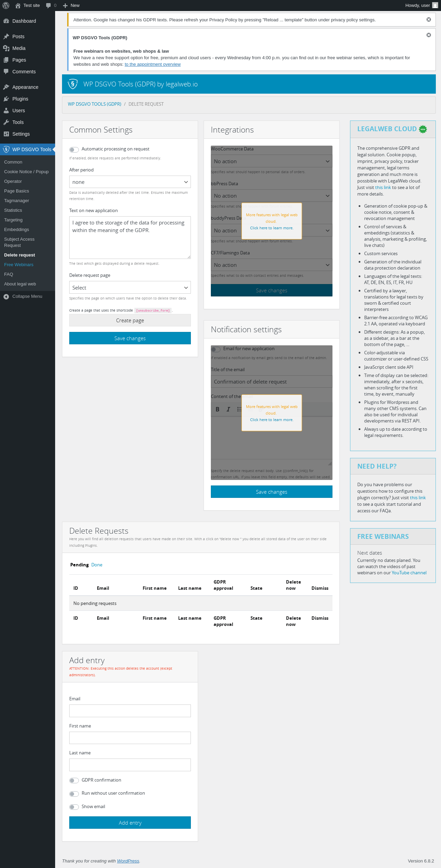Click the Collapse Menu arrow icon
441x868 pixels.
[6, 296]
